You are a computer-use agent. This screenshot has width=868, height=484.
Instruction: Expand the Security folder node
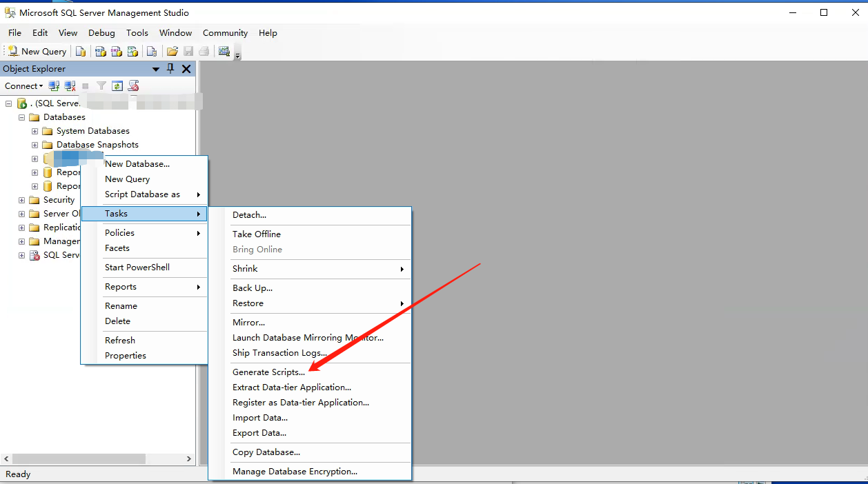coord(23,199)
